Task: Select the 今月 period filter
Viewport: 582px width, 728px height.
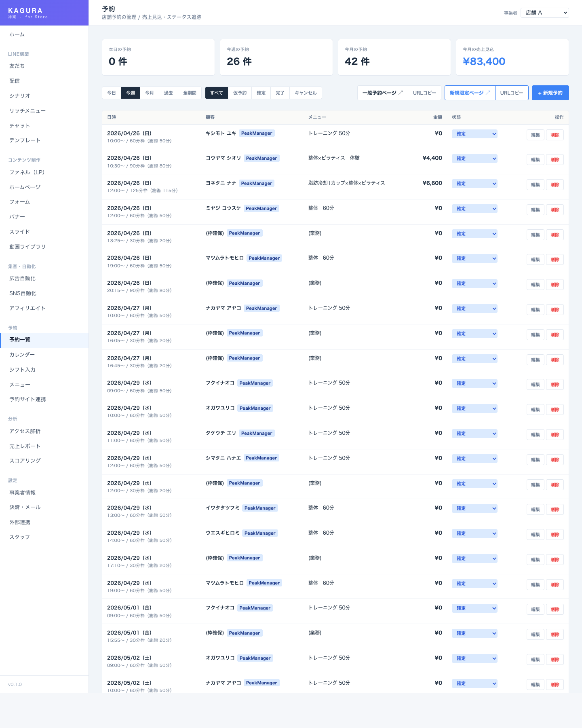Action: tap(149, 93)
